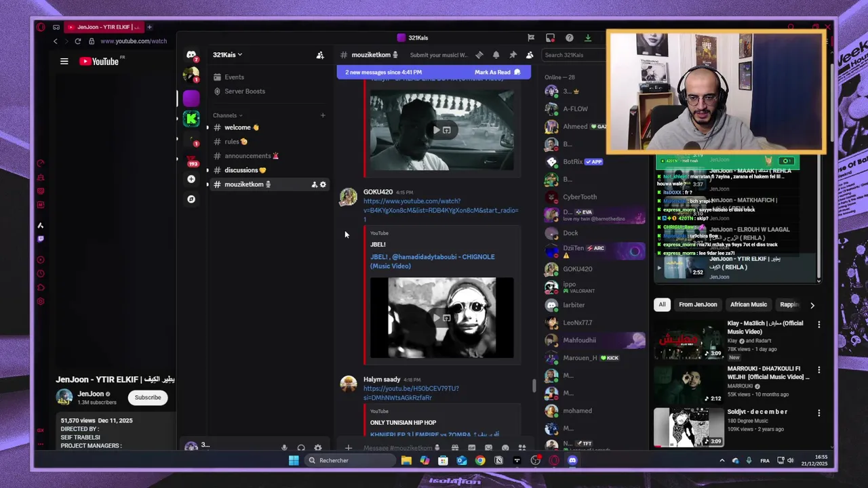Open the checkpoint flag icon in title bar
The image size is (868, 488).
(x=531, y=38)
